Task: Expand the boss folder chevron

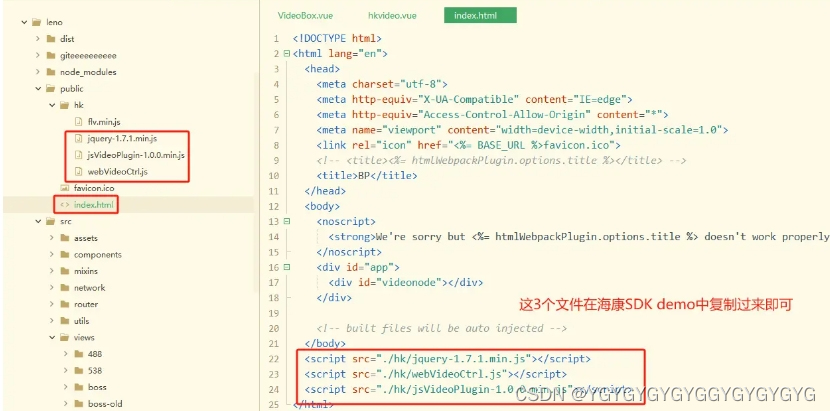Action: 66,387
